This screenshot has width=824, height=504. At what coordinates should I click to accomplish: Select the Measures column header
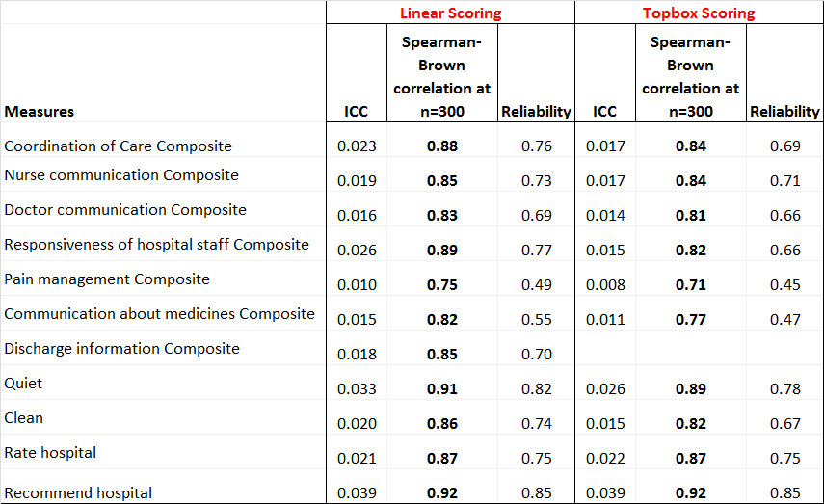tap(40, 111)
